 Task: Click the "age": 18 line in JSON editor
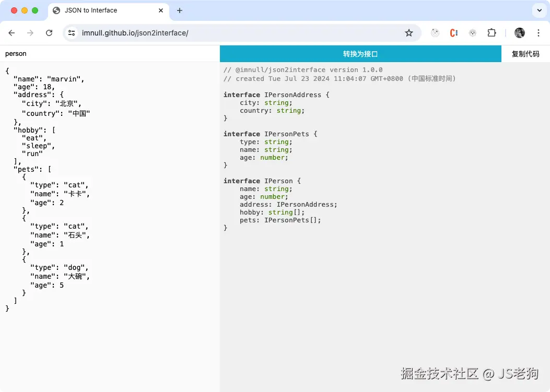coord(34,87)
